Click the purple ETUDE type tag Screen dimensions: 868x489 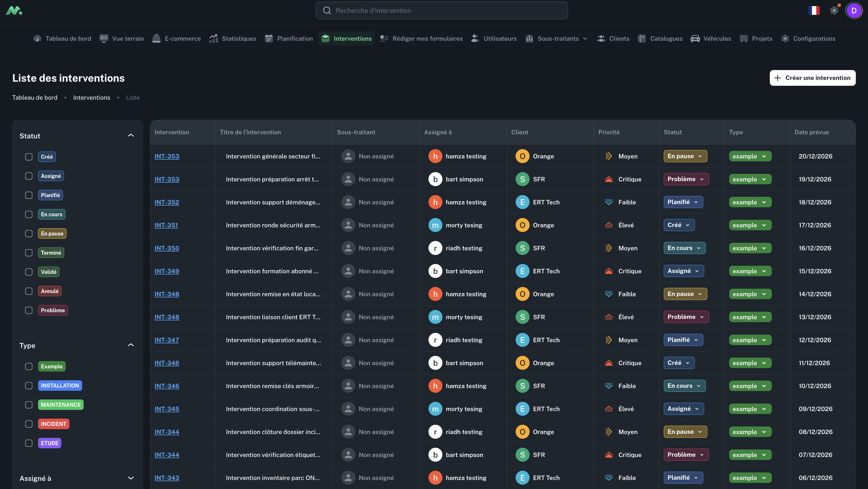coord(50,443)
